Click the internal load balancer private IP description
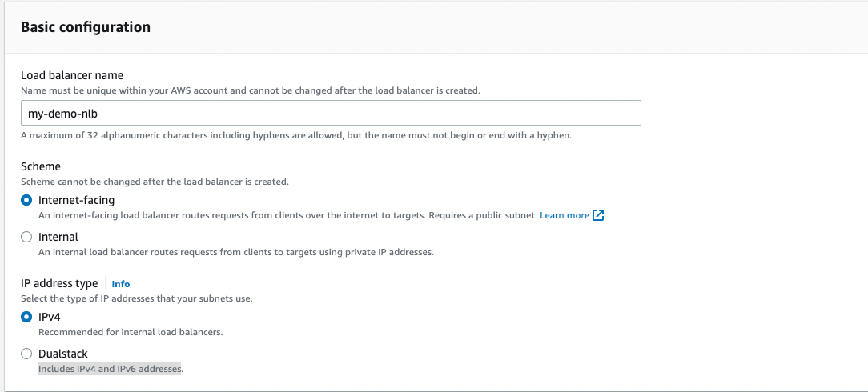The height and width of the screenshot is (392, 868). 235,252
